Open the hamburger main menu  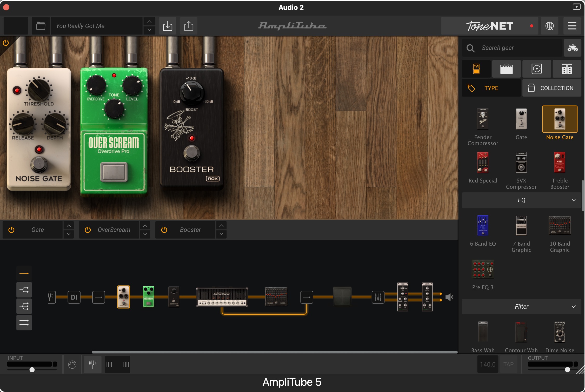(572, 26)
